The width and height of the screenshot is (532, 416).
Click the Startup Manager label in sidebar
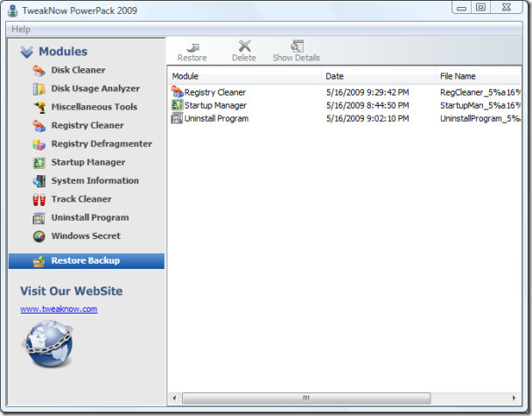(88, 162)
